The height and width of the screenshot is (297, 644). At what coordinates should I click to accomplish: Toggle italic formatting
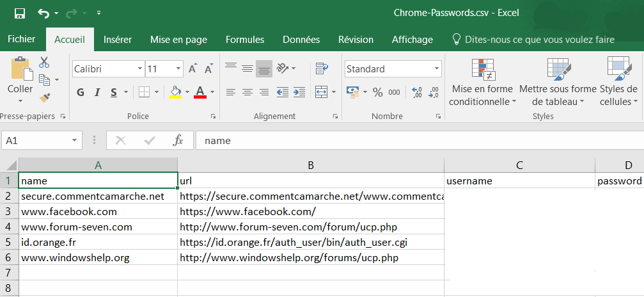point(97,93)
